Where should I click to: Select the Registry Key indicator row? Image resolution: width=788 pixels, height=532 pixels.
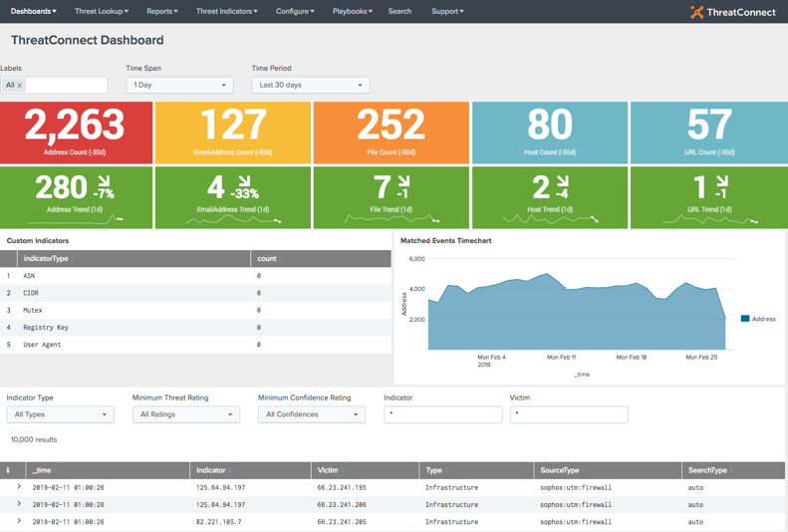(x=195, y=327)
